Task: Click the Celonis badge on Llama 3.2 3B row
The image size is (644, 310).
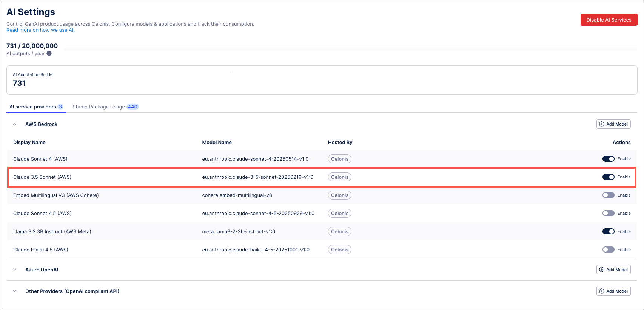Action: coord(339,231)
